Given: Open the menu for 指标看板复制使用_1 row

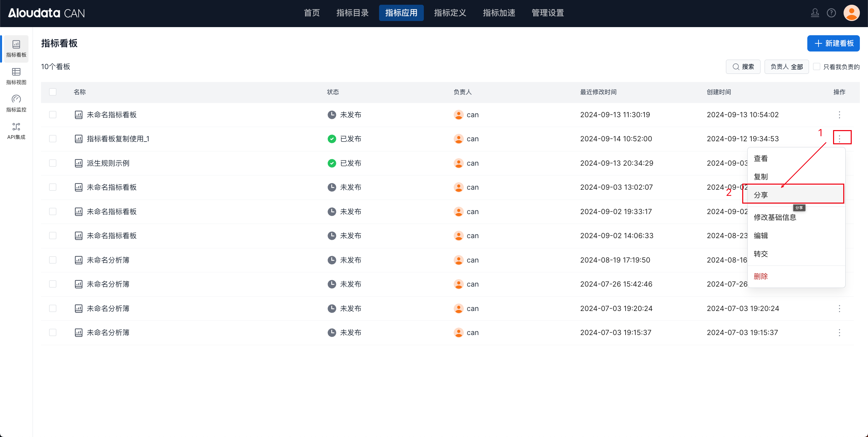Looking at the screenshot, I should [839, 139].
